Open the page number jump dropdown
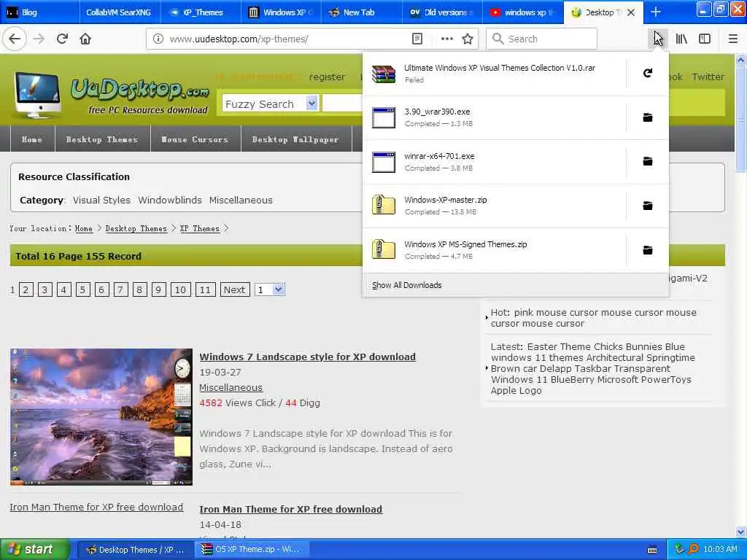The width and height of the screenshot is (747, 560). pyautogui.click(x=270, y=289)
